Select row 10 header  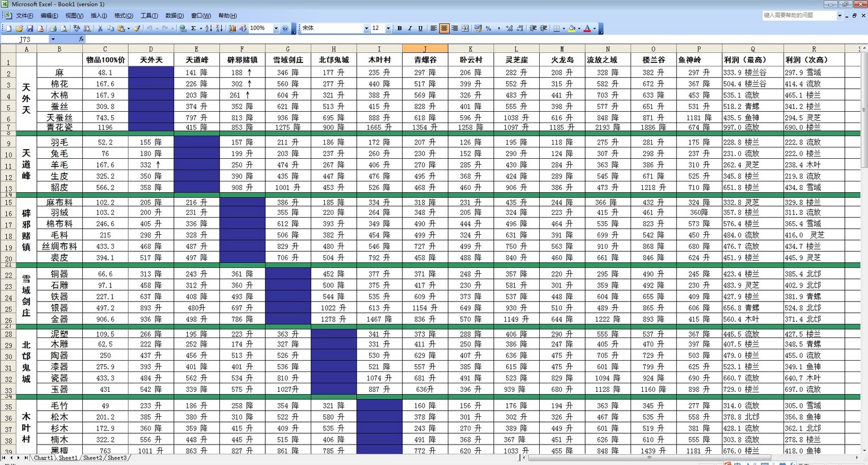(9, 154)
